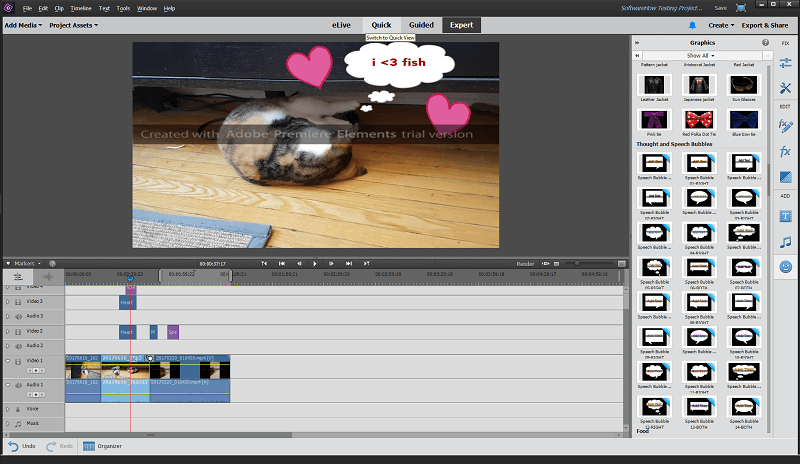Open the Effects fx icon
Screen dimensions: 800x464
point(785,152)
